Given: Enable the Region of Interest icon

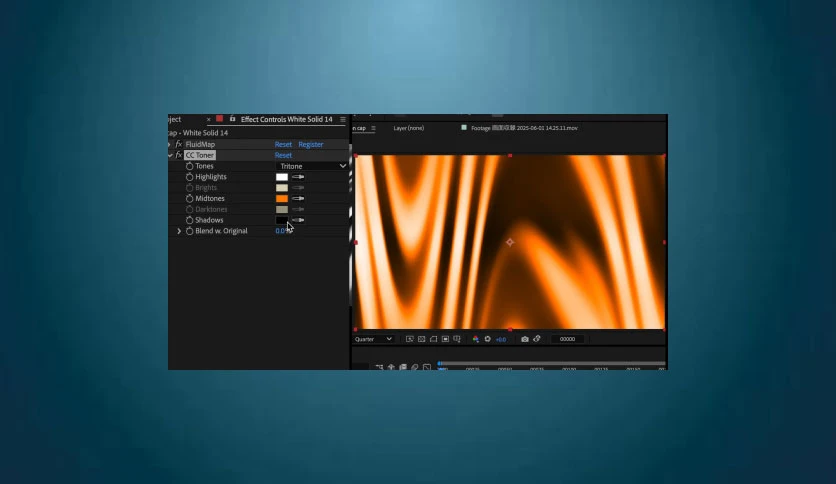Looking at the screenshot, I should (445, 339).
